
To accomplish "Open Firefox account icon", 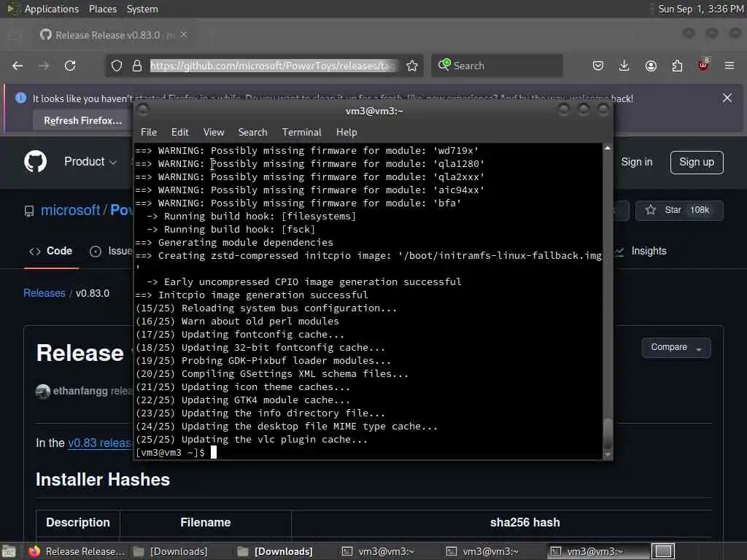I will pos(651,66).
